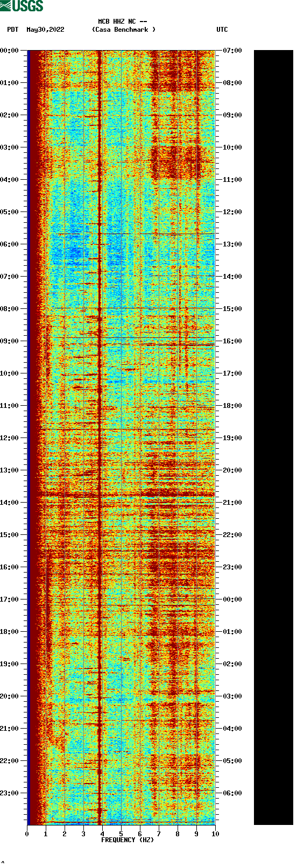
Task: Click the UTC time label 08:00
Action: point(232,83)
